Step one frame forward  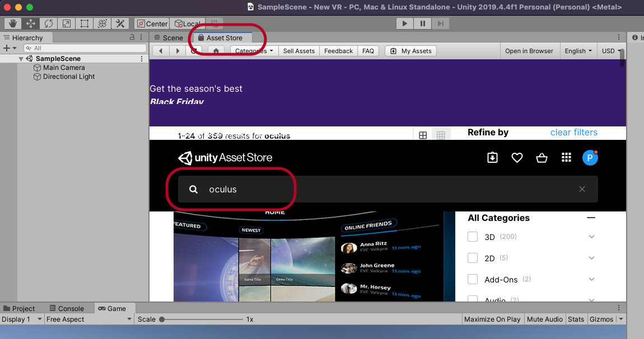coord(440,23)
